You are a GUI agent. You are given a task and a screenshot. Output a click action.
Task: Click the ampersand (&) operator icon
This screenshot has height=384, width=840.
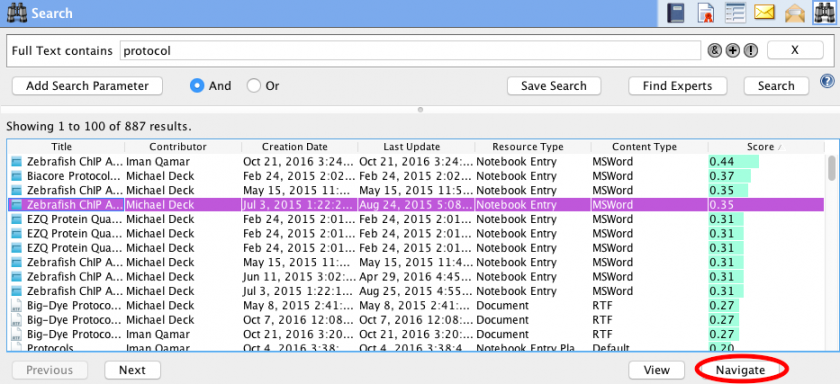tap(715, 50)
